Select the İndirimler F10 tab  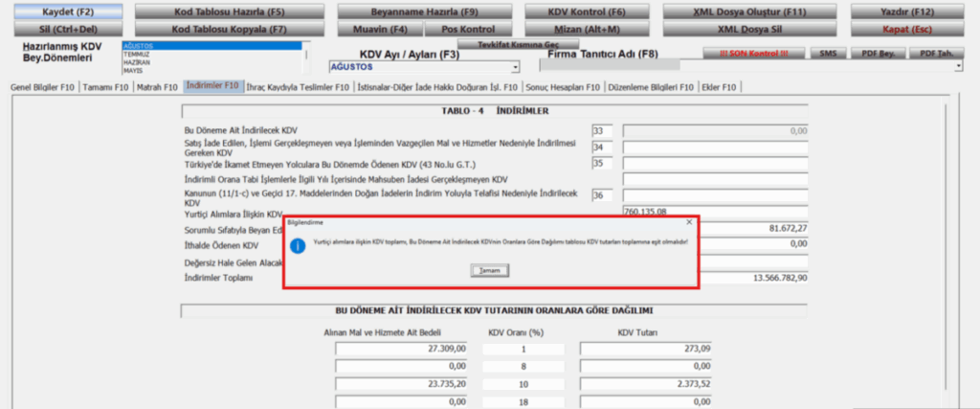[x=212, y=86]
